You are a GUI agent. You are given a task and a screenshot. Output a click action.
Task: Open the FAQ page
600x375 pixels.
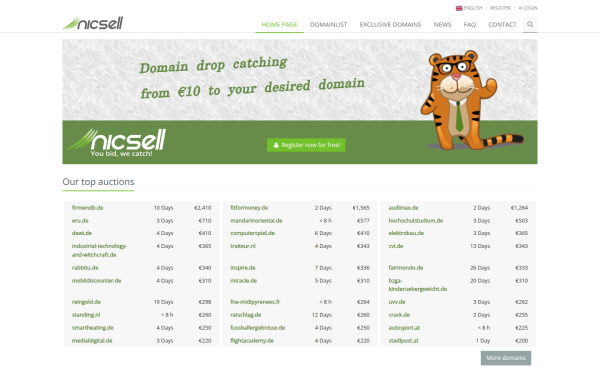(x=470, y=24)
